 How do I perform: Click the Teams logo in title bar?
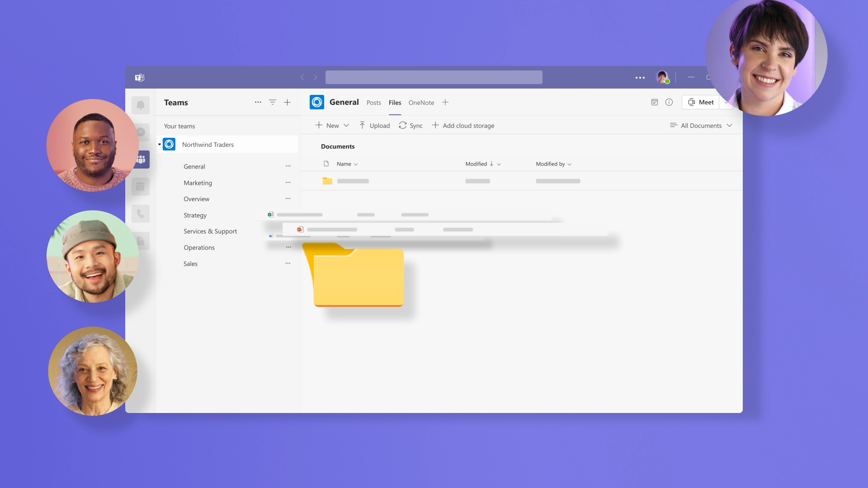pos(140,78)
